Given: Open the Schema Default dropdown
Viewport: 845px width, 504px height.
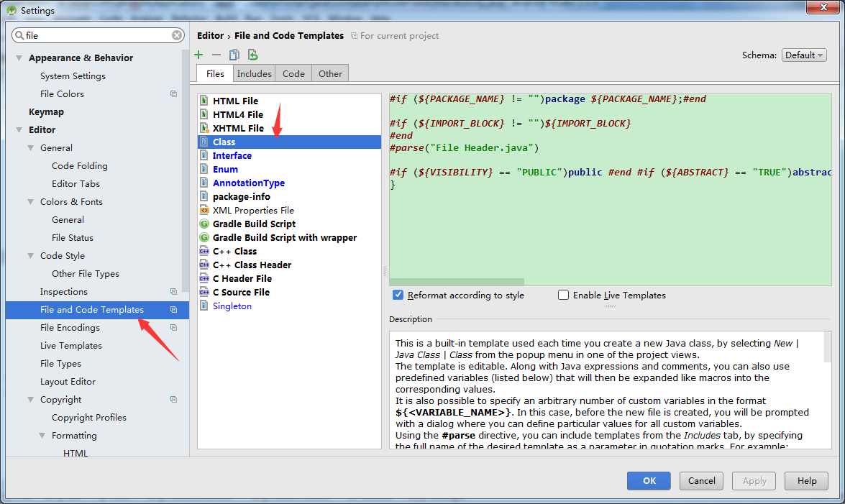Looking at the screenshot, I should click(x=804, y=55).
